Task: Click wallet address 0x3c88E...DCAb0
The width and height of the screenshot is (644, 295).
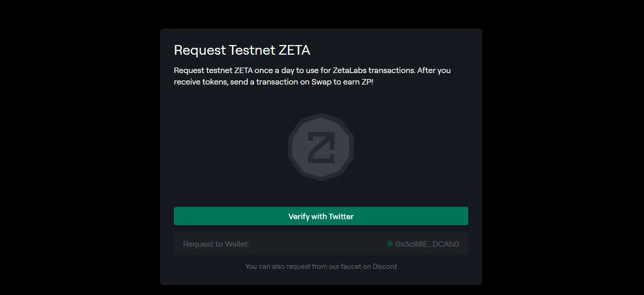Action: tap(427, 244)
